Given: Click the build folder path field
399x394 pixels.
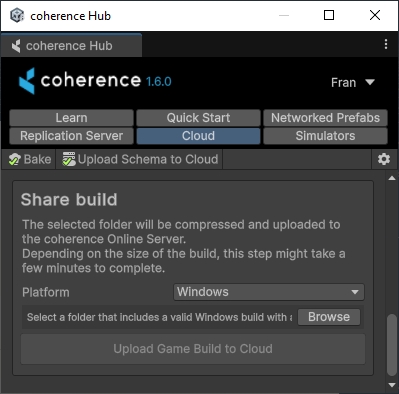Looking at the screenshot, I should pos(159,317).
